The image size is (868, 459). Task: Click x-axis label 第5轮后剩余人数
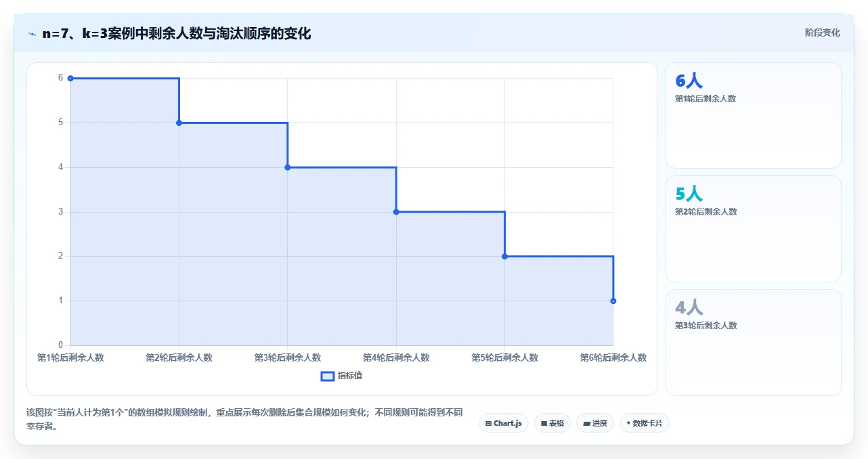point(504,357)
